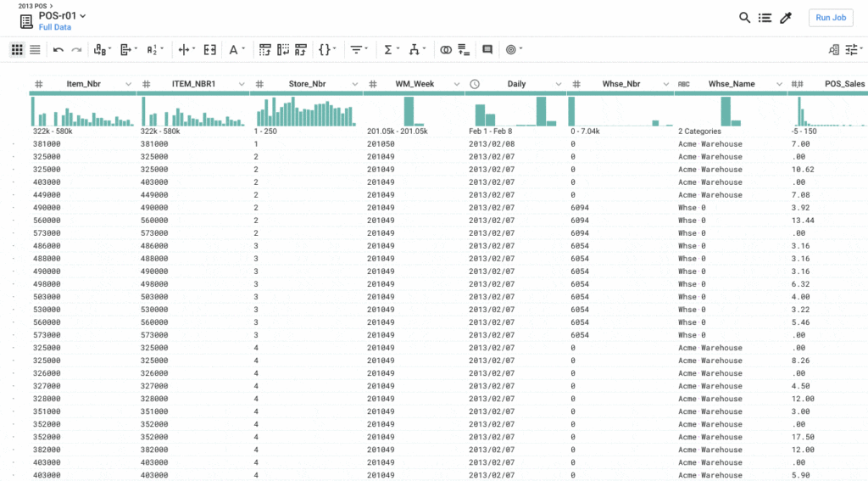Change POS_Sales decimal type icon

(x=797, y=84)
